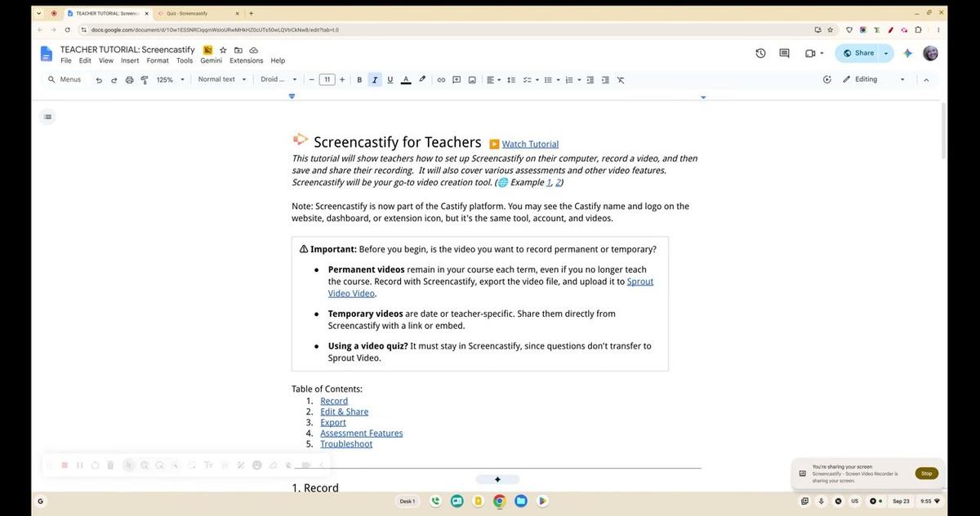Open the text color picker
The width and height of the screenshot is (980, 516).
coord(406,80)
